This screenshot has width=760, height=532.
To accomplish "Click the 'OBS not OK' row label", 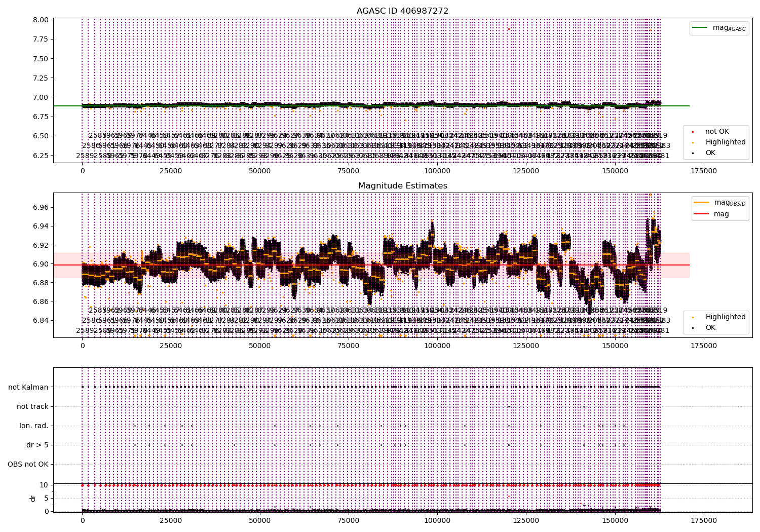I will coord(28,465).
